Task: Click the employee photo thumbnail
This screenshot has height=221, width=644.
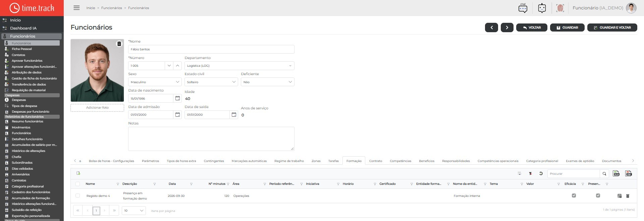Action: pyautogui.click(x=97, y=70)
